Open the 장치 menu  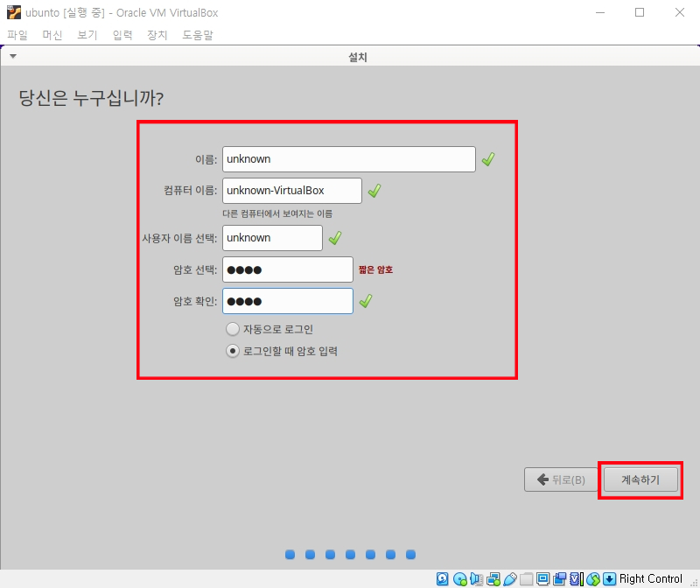click(x=157, y=35)
